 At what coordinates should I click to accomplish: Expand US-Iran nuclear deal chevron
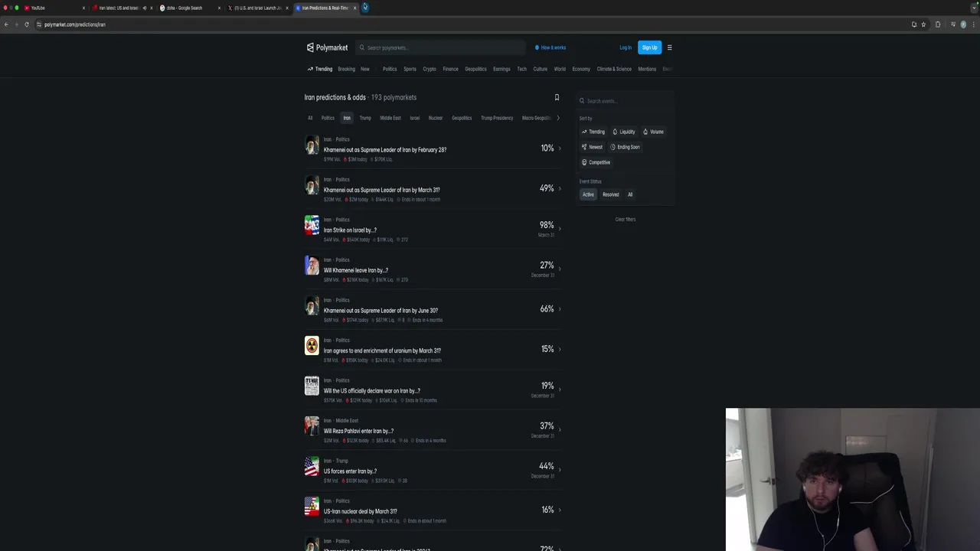pyautogui.click(x=560, y=510)
